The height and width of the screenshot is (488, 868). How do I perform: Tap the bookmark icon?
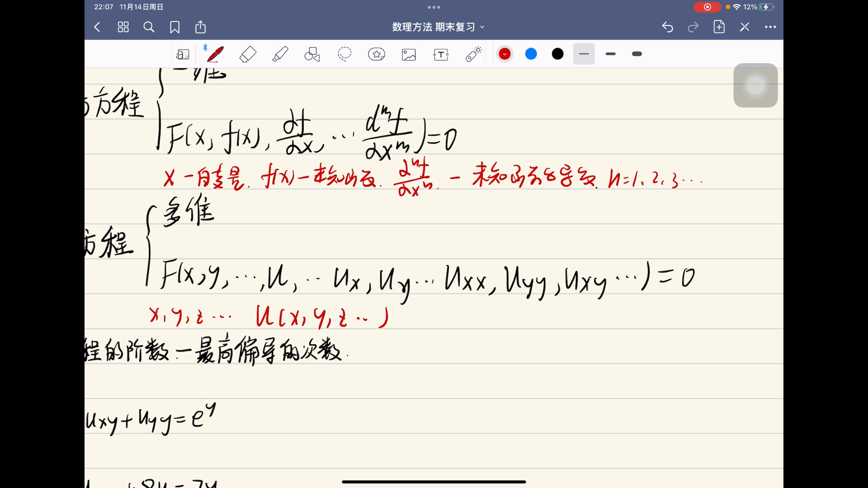coord(175,26)
